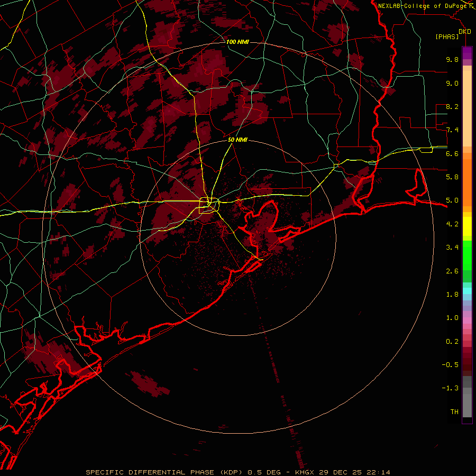Click the 8.2 scale value
The width and height of the screenshot is (476, 476).
pos(452,106)
